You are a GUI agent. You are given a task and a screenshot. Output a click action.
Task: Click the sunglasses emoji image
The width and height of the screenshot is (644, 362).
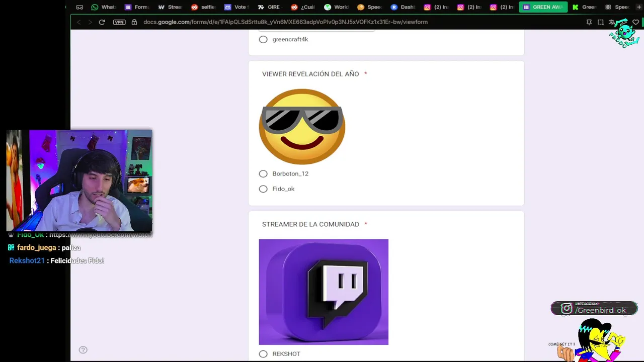tap(302, 126)
